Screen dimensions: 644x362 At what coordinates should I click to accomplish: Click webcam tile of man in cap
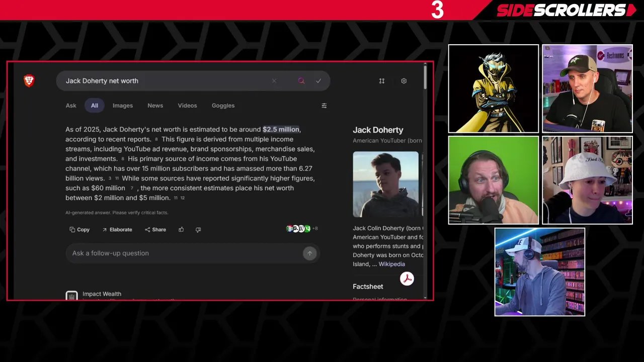pos(587,88)
